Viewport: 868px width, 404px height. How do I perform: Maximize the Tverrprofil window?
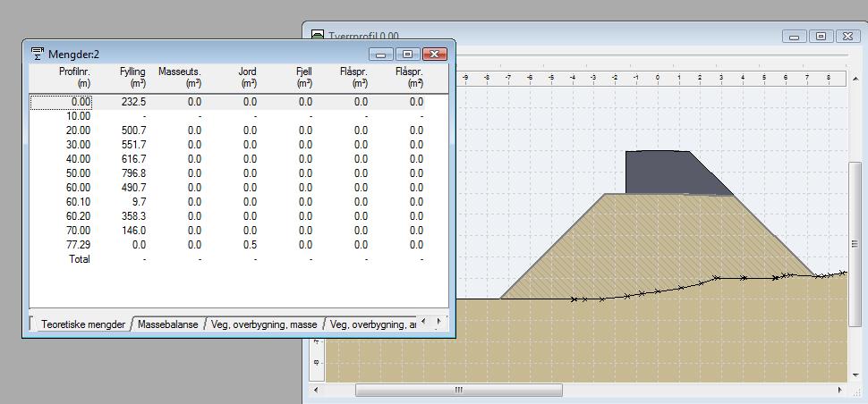(821, 37)
